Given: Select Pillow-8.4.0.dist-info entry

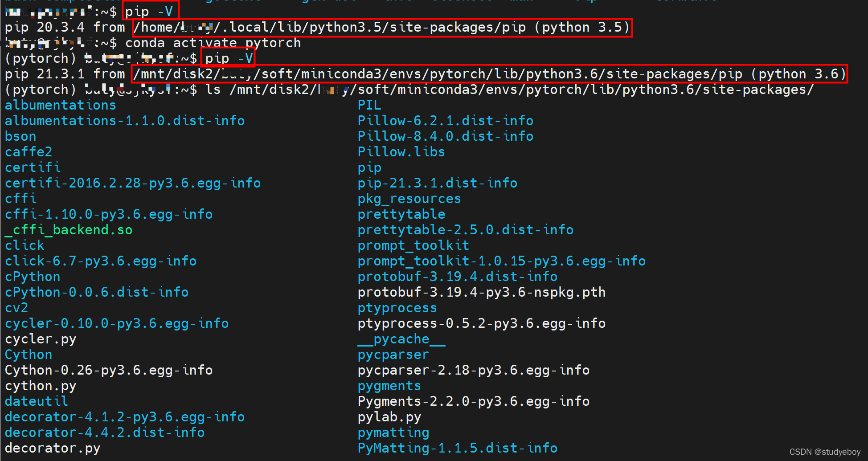Looking at the screenshot, I should click(x=446, y=136).
